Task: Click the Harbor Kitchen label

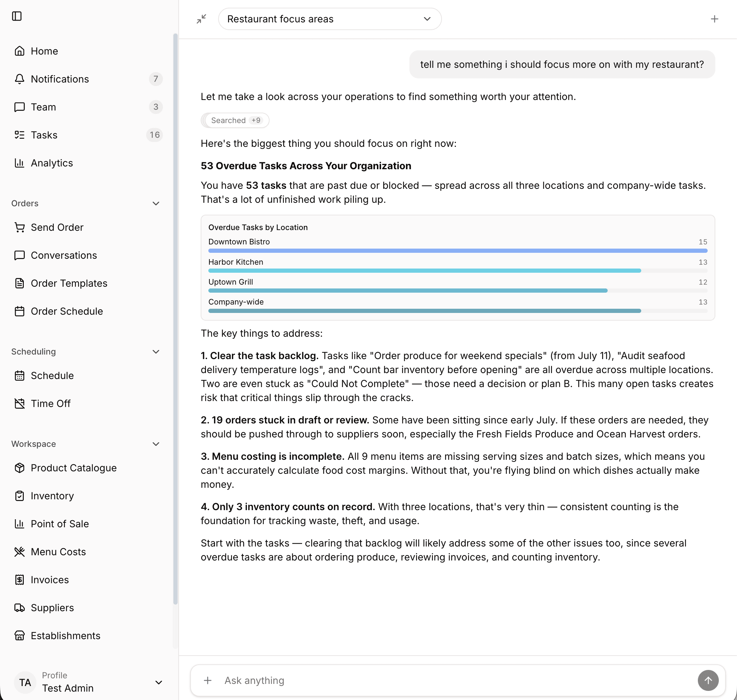Action: pyautogui.click(x=235, y=262)
